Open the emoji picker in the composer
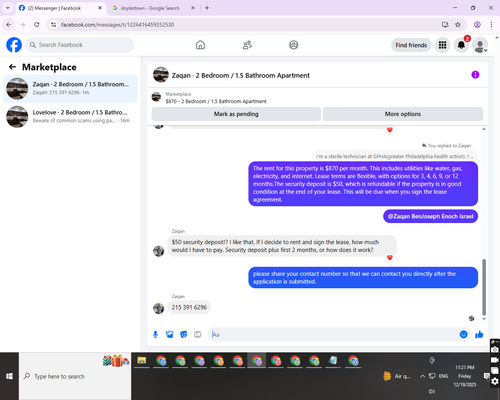This screenshot has height=400, width=500. 463,334
